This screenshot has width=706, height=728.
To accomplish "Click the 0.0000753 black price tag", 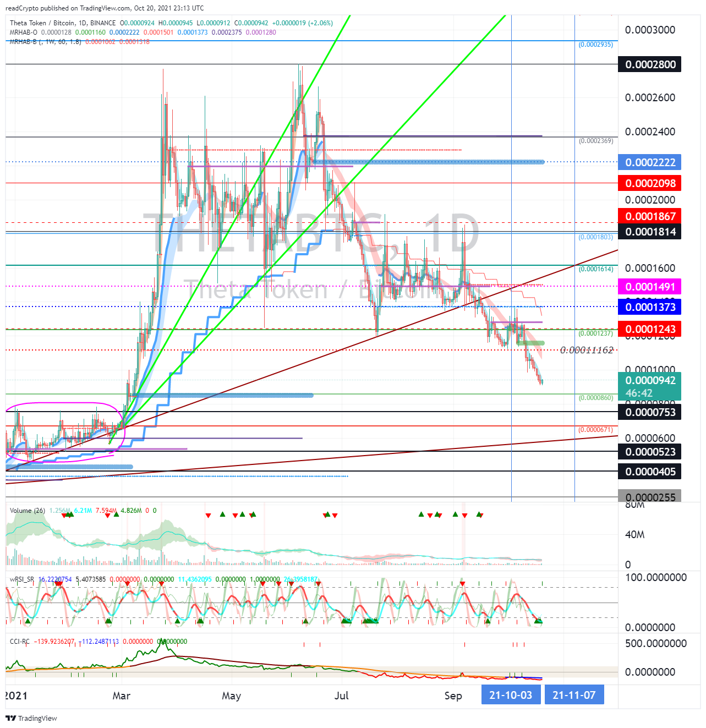I will click(650, 412).
